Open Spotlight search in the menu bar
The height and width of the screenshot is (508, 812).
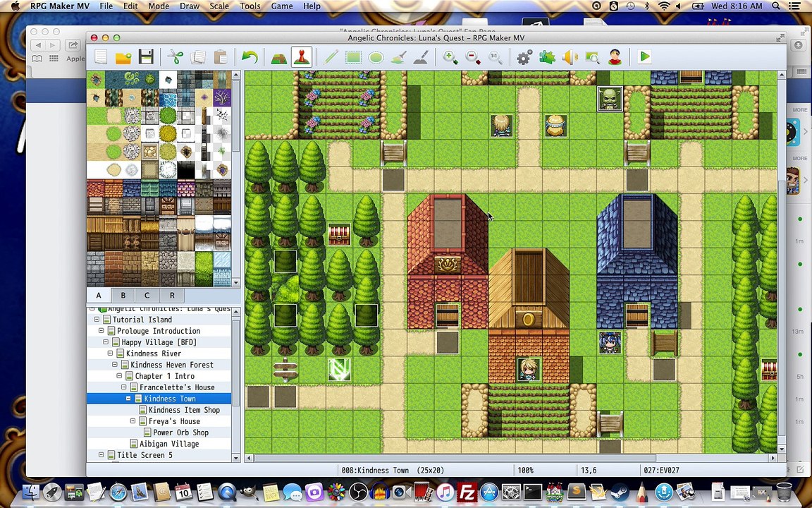click(776, 6)
